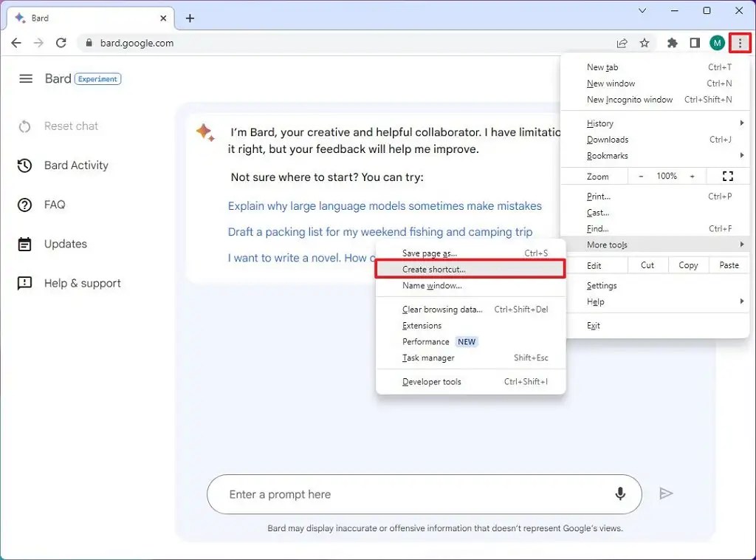The image size is (756, 560).
Task: Expand the Bookmarks submenu
Action: (x=607, y=156)
